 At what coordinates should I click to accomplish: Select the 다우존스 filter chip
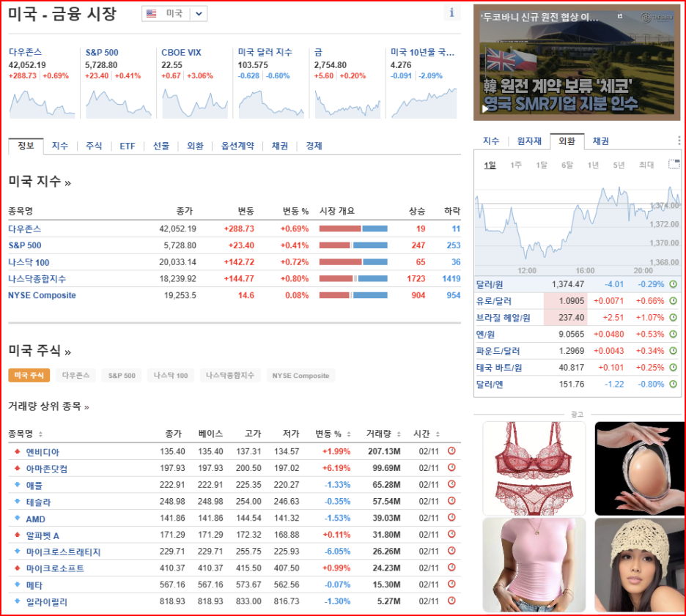click(x=75, y=375)
